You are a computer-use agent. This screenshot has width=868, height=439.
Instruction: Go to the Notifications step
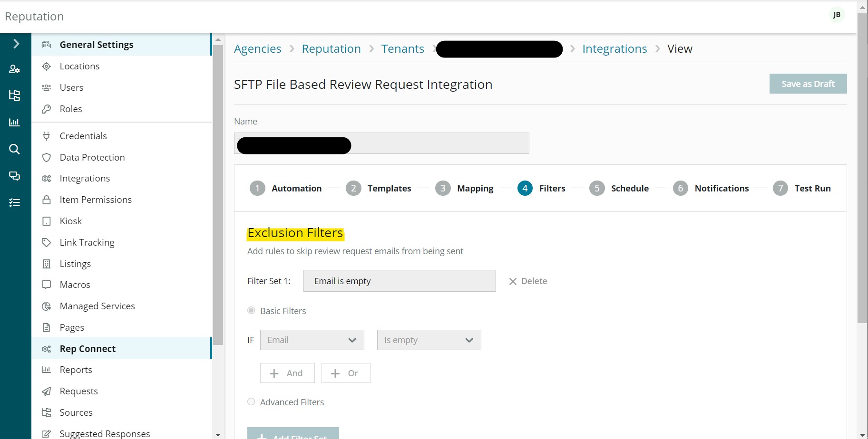(711, 188)
